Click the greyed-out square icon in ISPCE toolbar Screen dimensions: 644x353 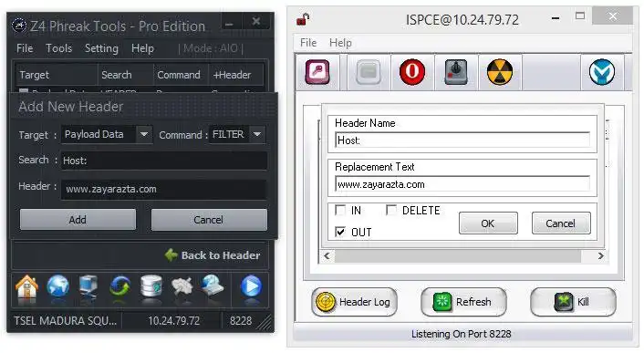tap(369, 72)
